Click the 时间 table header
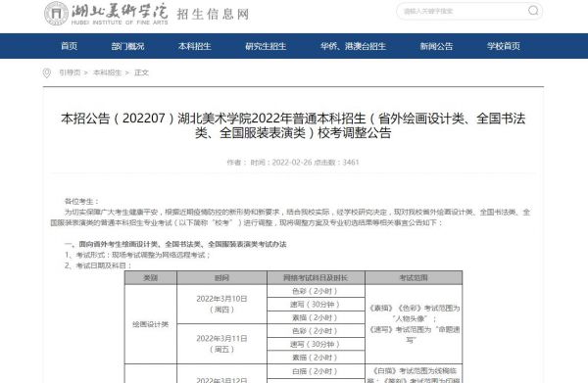Viewport: 588px width, 383px height. [x=221, y=277]
